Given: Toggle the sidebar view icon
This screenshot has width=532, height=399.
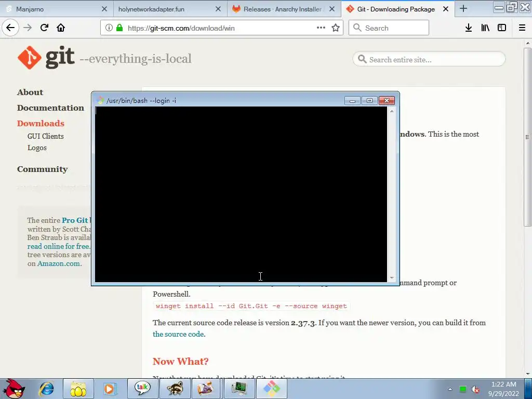Looking at the screenshot, I should [x=502, y=28].
